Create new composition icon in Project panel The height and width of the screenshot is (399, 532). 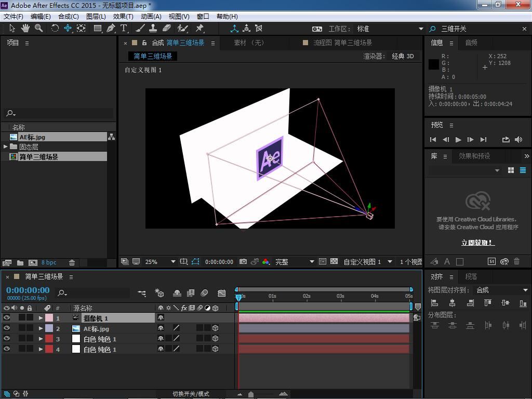click(33, 262)
